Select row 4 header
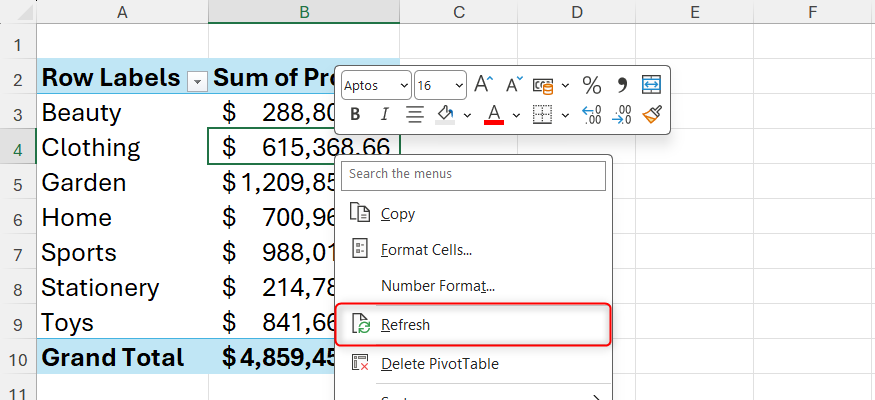Screen dimensions: 875x400 click(x=18, y=148)
